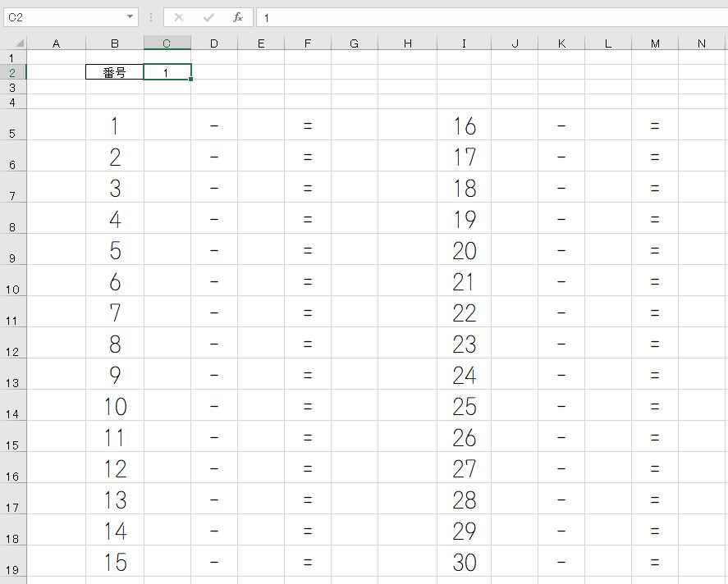The width and height of the screenshot is (728, 584).
Task: Click the cell showing number 10
Action: click(x=115, y=406)
